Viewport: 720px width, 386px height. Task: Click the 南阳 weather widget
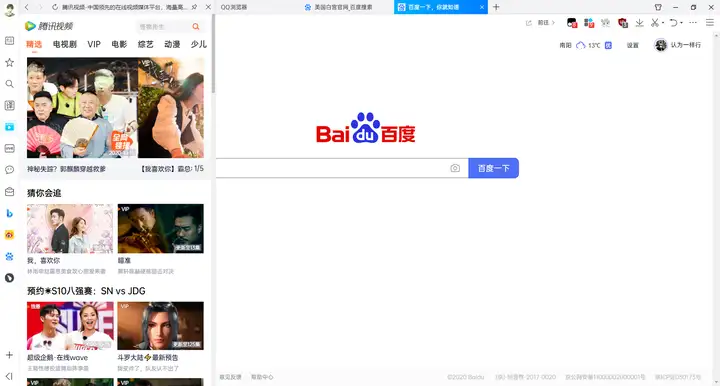pyautogui.click(x=585, y=45)
